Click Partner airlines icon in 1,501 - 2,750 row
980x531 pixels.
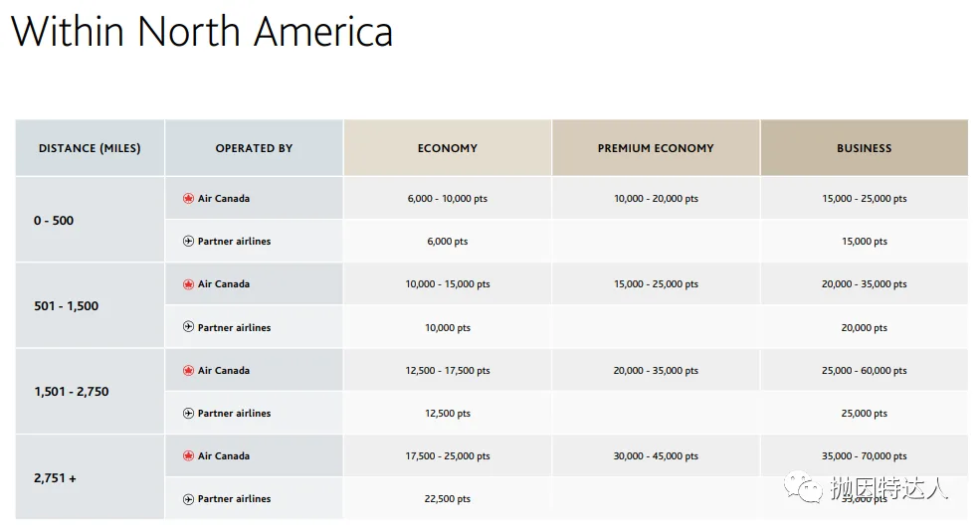(188, 414)
